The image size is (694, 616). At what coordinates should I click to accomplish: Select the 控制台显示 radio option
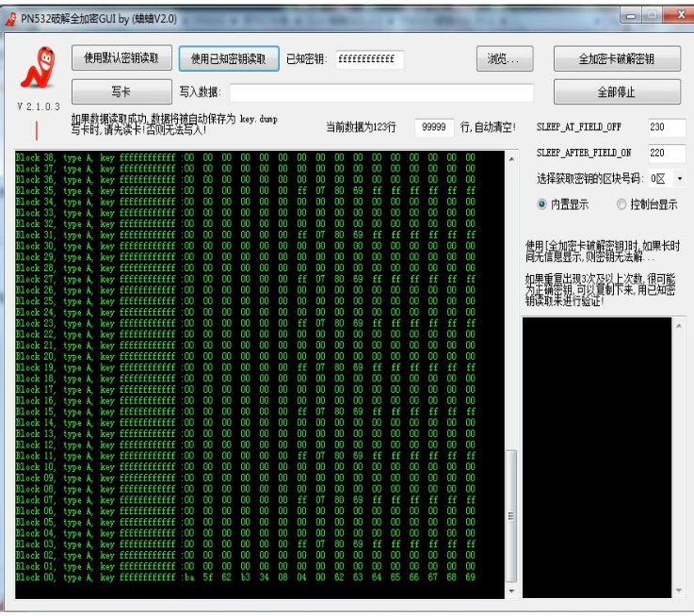point(621,203)
